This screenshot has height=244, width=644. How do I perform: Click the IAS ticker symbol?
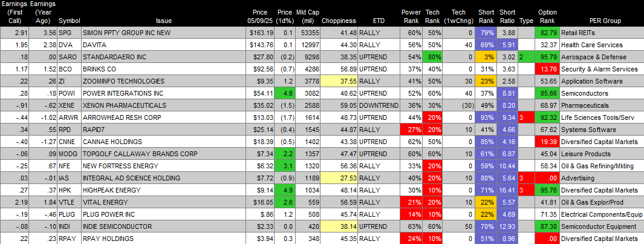(69, 178)
